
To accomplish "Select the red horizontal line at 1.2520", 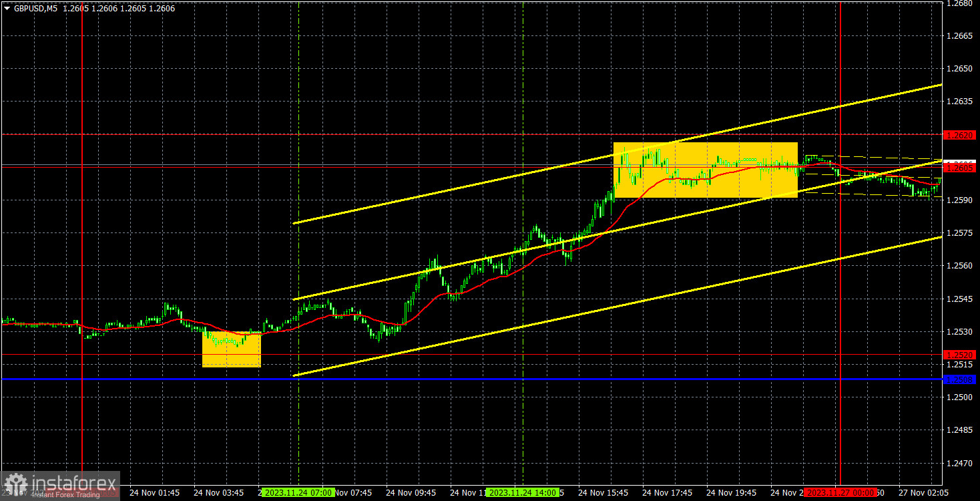I will click(471, 355).
